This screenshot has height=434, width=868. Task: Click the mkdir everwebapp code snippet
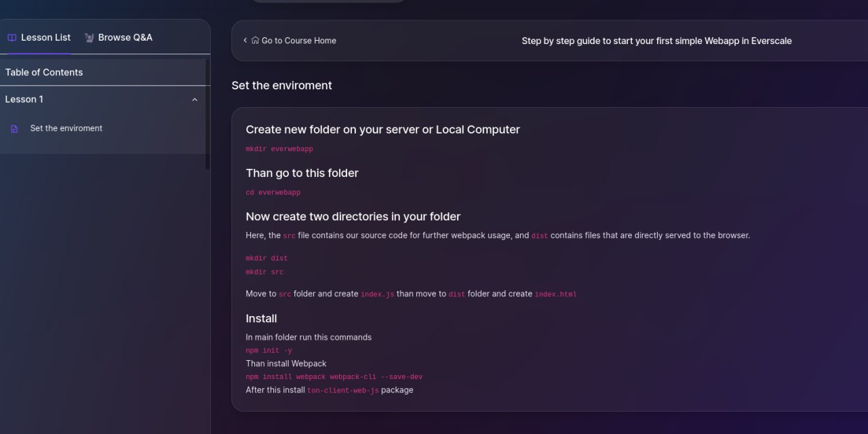279,149
